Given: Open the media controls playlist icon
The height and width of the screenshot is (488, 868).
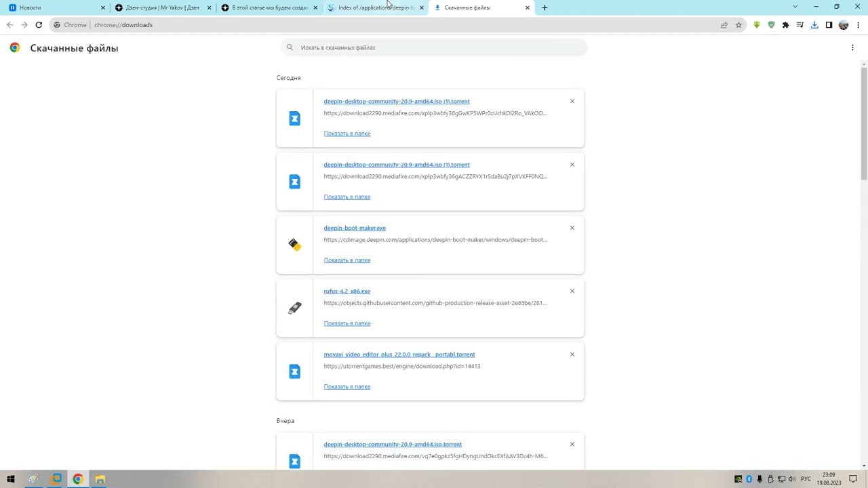Looking at the screenshot, I should pyautogui.click(x=800, y=25).
